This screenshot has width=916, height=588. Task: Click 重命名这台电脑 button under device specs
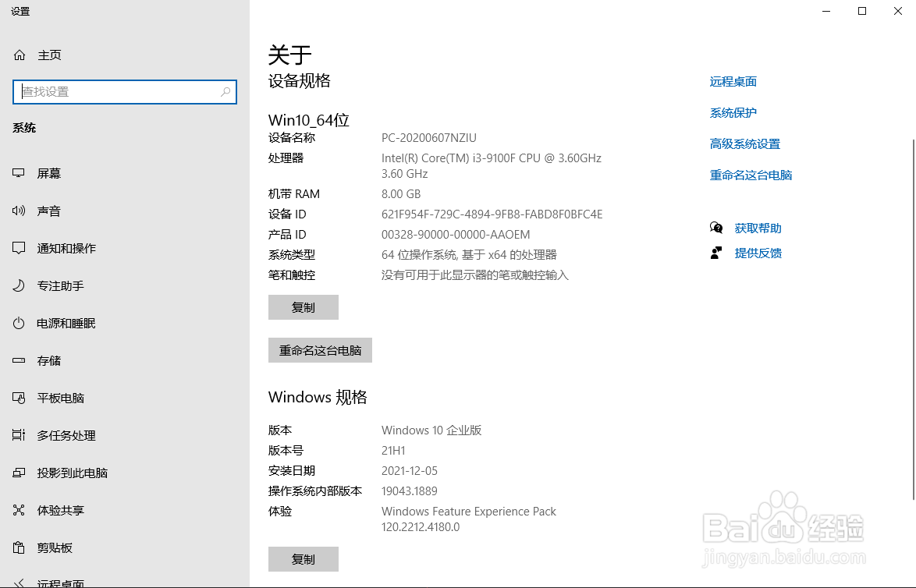pyautogui.click(x=320, y=350)
